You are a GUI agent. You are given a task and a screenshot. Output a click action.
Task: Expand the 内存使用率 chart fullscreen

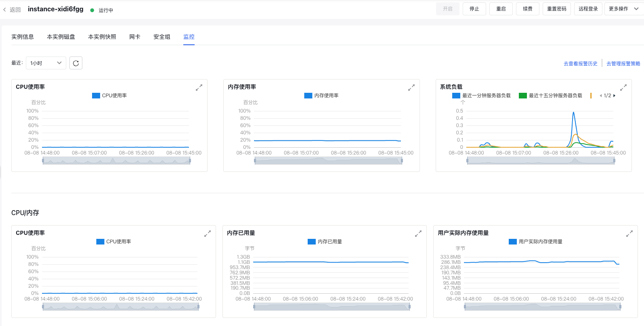[x=411, y=88]
